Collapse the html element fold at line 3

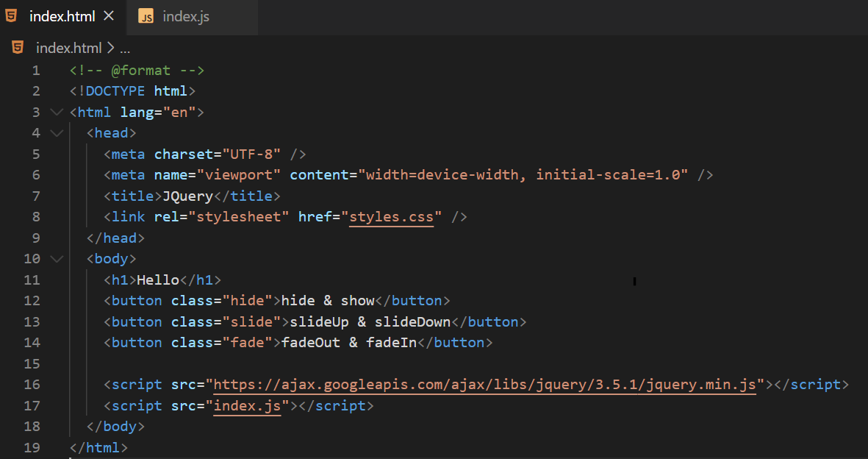point(57,112)
